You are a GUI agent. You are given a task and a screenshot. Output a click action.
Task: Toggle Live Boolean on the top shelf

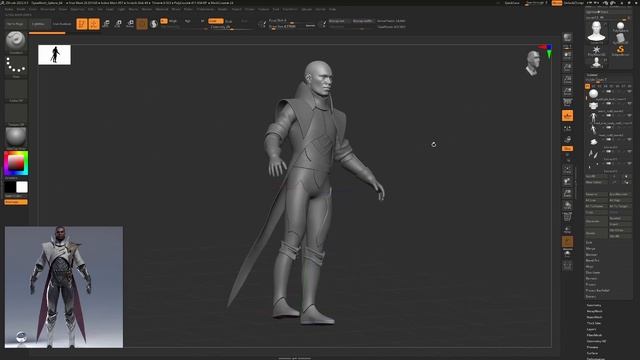click(x=62, y=24)
